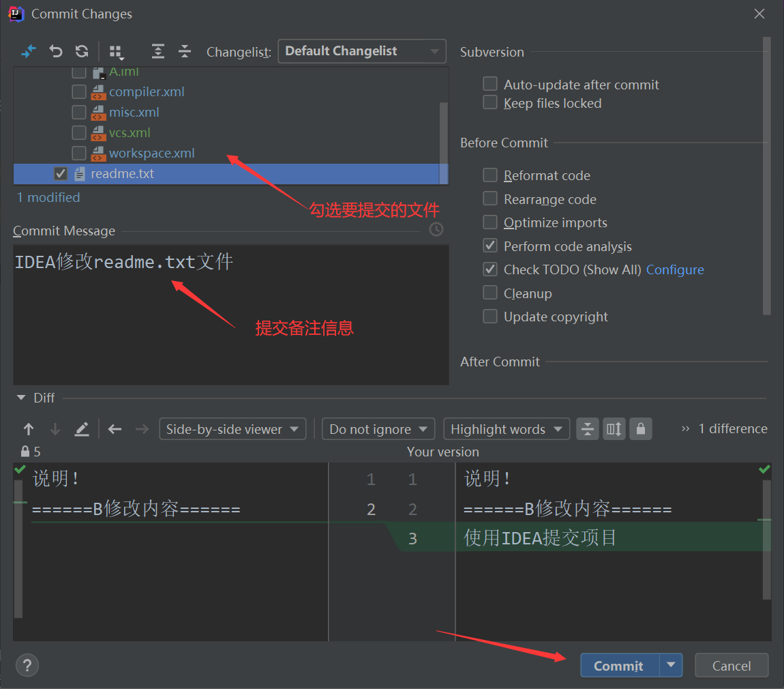
Task: Select compiler.xml in the changes tree
Action: pos(147,91)
